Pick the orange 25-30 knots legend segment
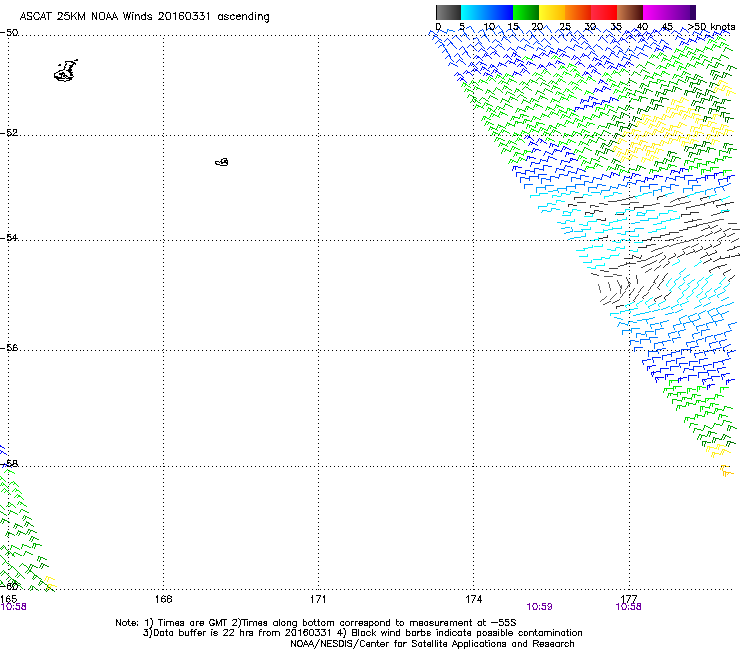The image size is (740, 650). 577,12
